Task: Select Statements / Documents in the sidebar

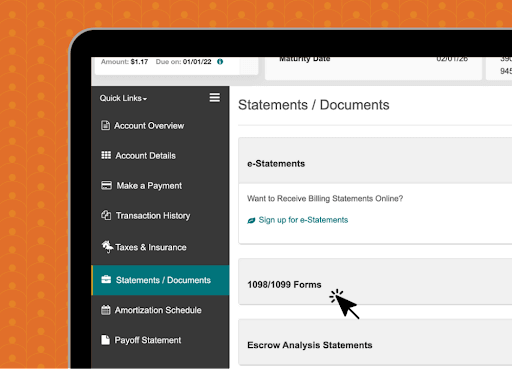Action: (160, 280)
